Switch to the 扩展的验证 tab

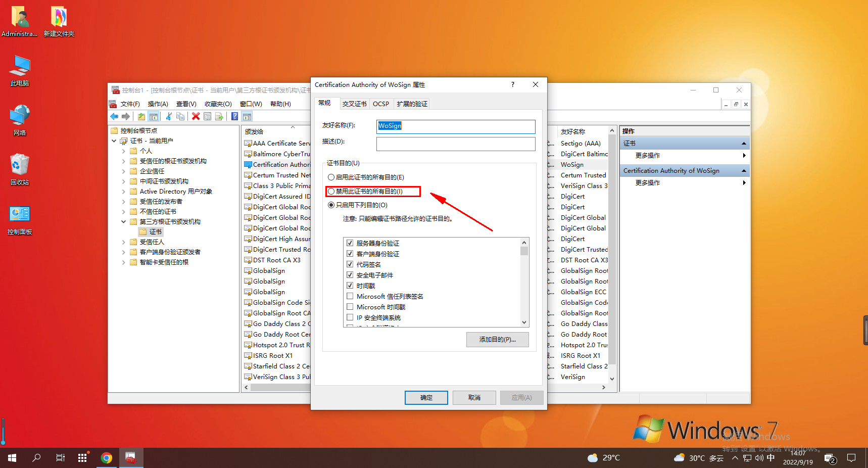pyautogui.click(x=412, y=104)
